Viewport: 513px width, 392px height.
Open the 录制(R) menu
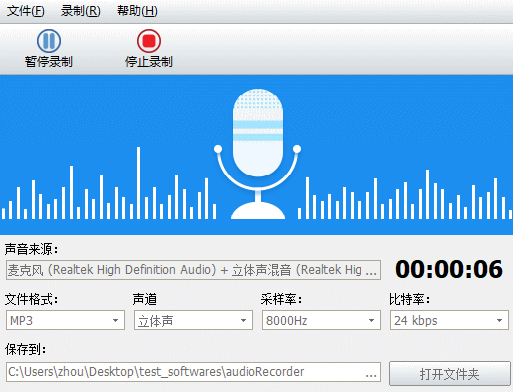pos(81,11)
